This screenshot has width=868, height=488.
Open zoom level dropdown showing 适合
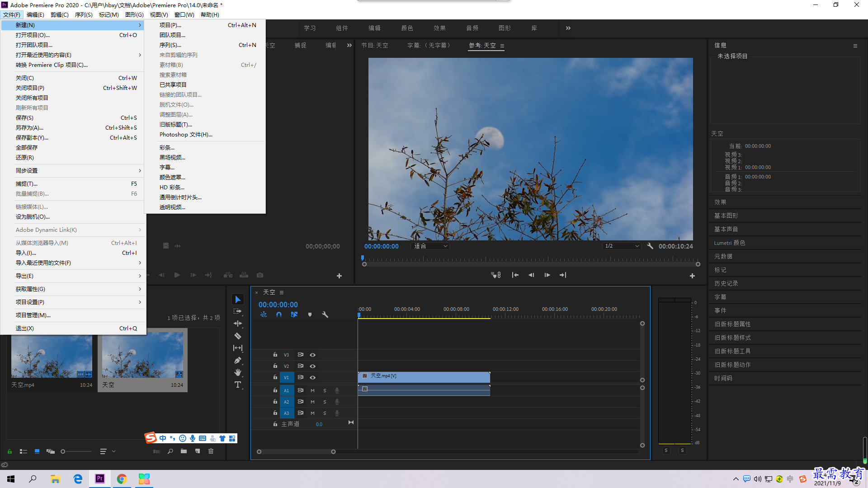(x=430, y=246)
